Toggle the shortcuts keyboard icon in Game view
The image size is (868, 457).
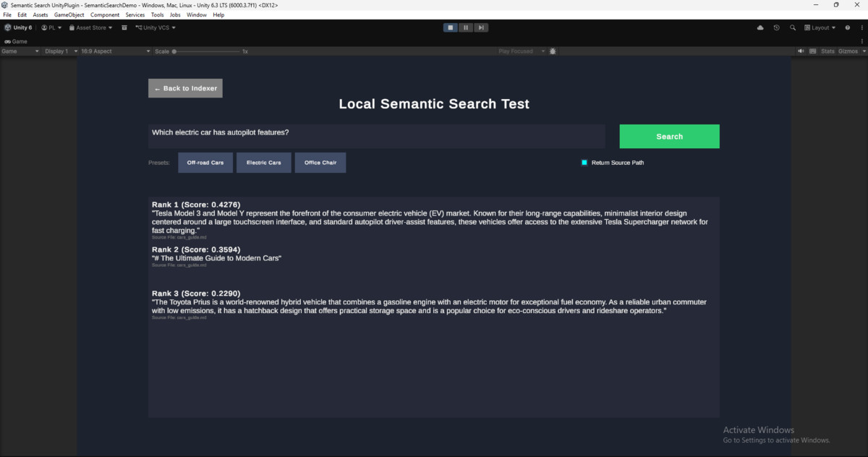[812, 51]
